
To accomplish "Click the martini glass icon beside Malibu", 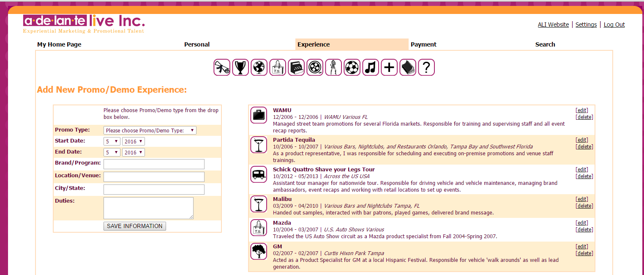I will pyautogui.click(x=259, y=204).
